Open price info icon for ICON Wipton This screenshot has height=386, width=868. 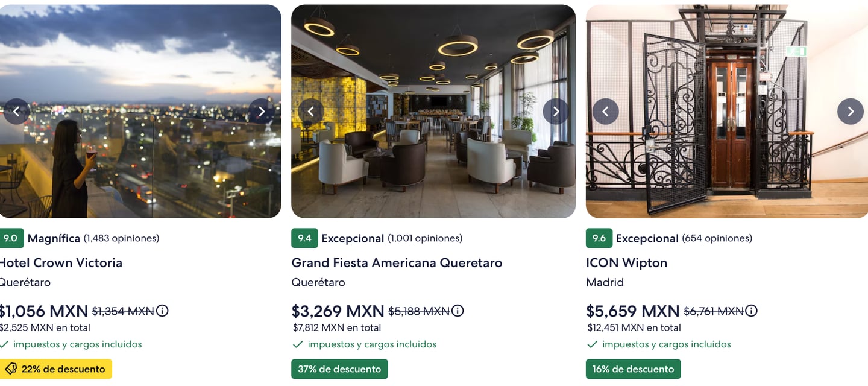[x=751, y=311]
